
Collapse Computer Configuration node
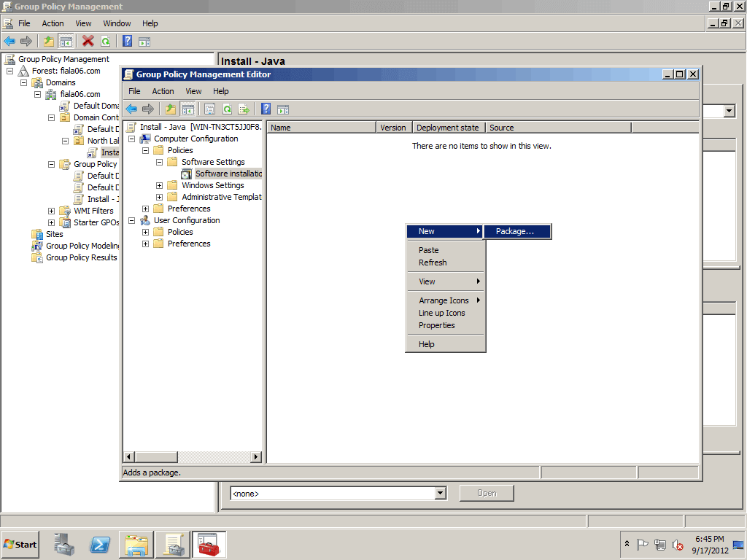point(132,139)
